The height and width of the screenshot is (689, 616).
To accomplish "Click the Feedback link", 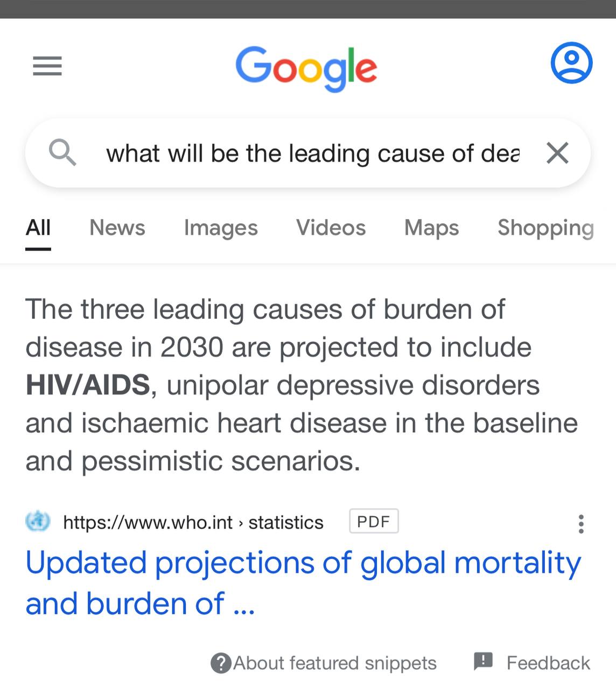I will 548,663.
